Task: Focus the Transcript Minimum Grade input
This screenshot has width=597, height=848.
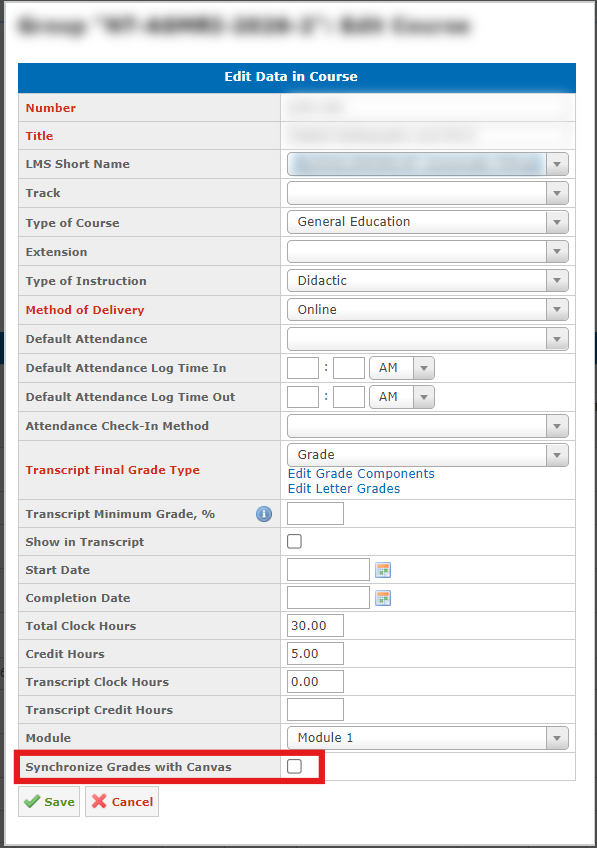Action: click(x=315, y=514)
